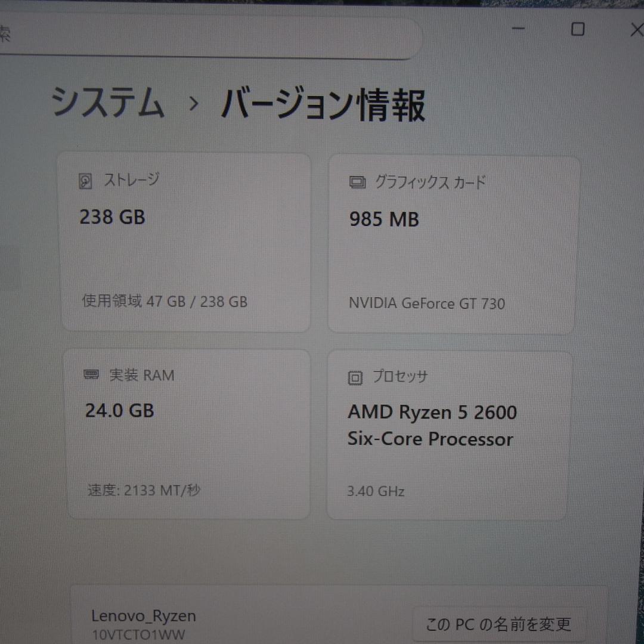Click the storage drive icon
Viewport: 644px width, 644px height.
(86, 180)
